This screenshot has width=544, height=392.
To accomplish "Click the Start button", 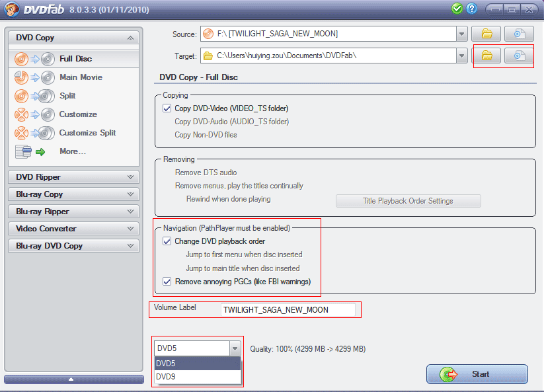I will [477, 374].
